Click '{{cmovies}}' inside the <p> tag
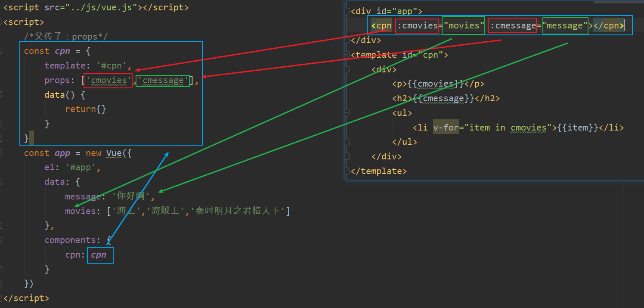 (436, 84)
